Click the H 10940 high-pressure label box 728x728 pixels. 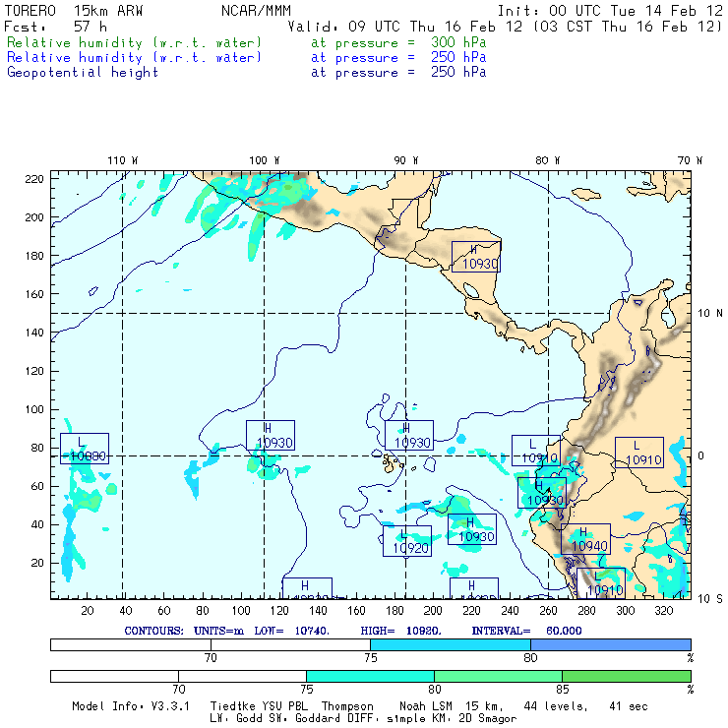tap(584, 539)
